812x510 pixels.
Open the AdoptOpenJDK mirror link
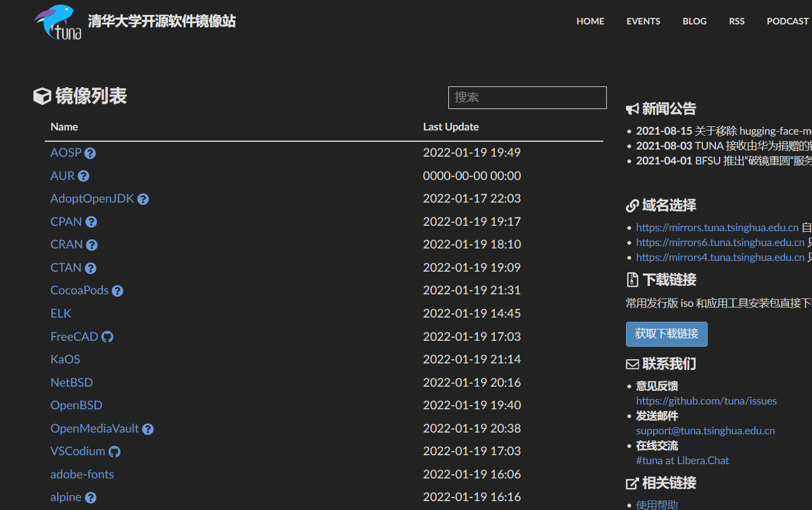pos(92,198)
